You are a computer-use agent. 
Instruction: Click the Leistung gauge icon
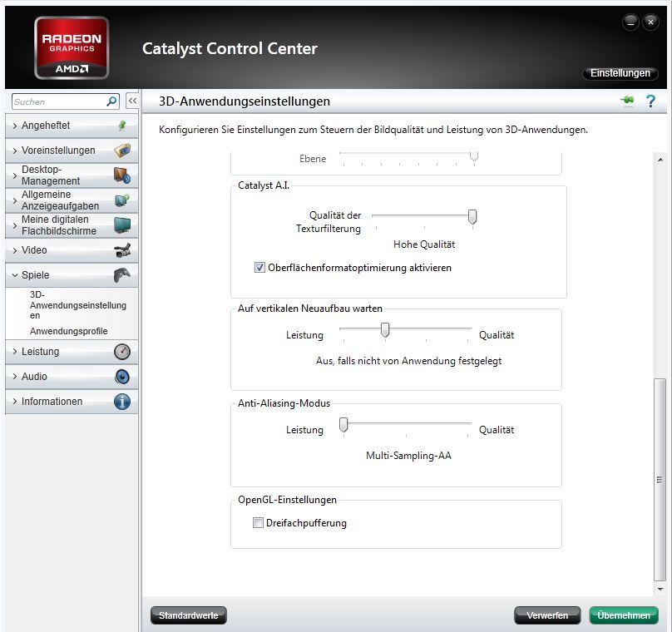point(122,352)
